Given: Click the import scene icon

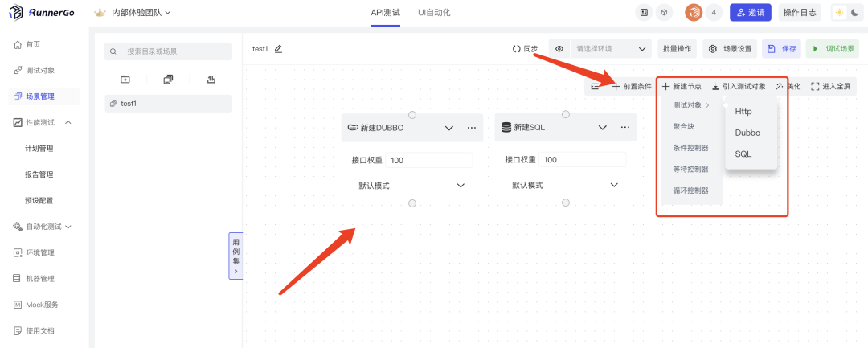Looking at the screenshot, I should coord(211,80).
